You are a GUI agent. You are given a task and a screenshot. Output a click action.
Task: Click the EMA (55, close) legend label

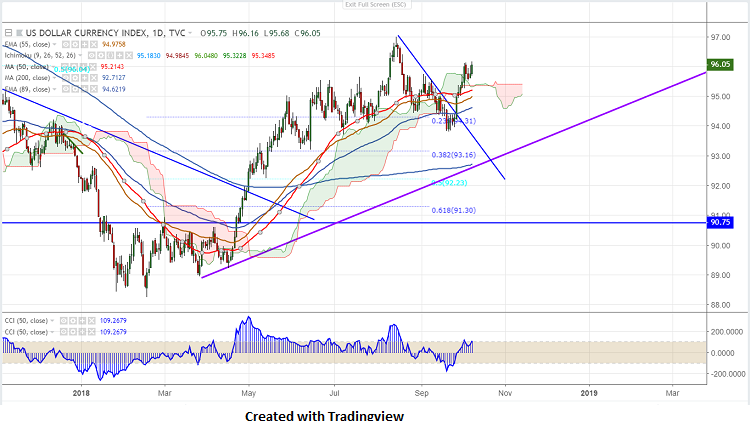coord(27,44)
